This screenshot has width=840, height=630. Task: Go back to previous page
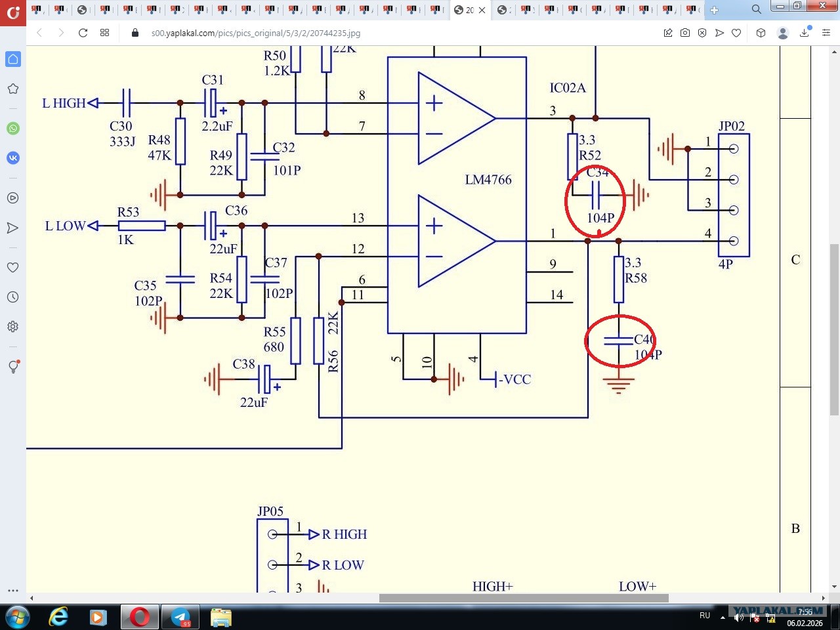(x=40, y=33)
